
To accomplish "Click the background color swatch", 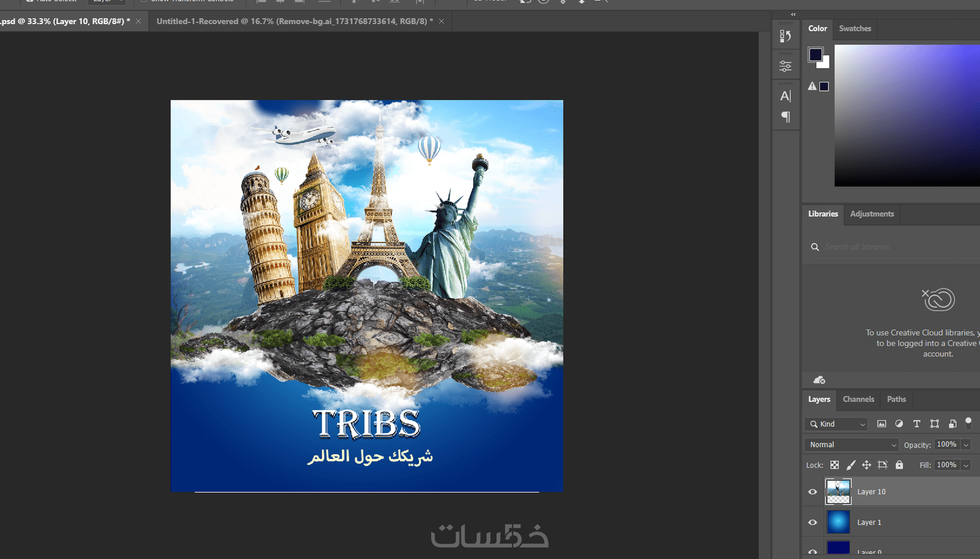I will [826, 63].
